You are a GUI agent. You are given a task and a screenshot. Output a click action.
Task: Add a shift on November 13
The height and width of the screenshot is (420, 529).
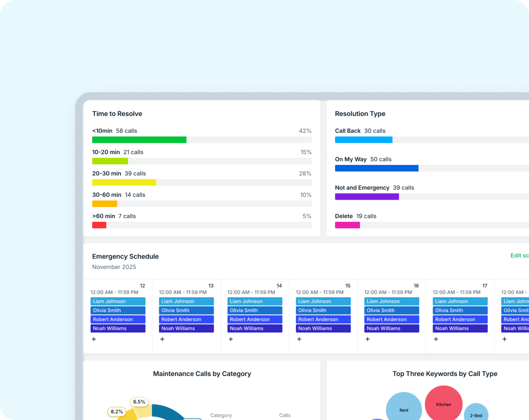coord(162,339)
